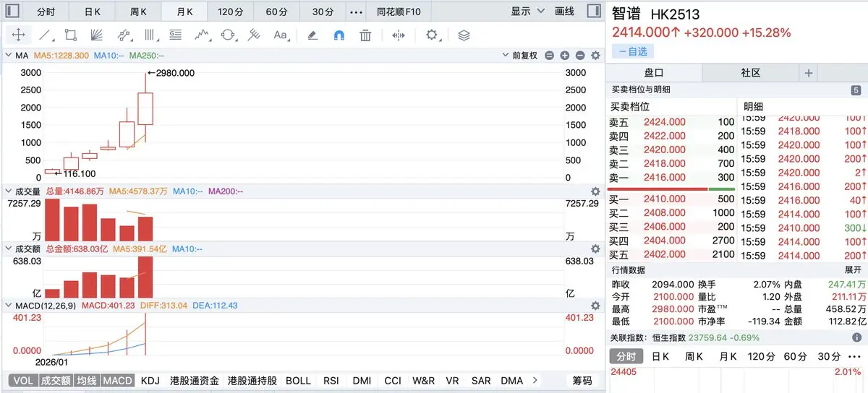Open the 筹码 button
This screenshot has height=393, width=868.
pyautogui.click(x=582, y=381)
